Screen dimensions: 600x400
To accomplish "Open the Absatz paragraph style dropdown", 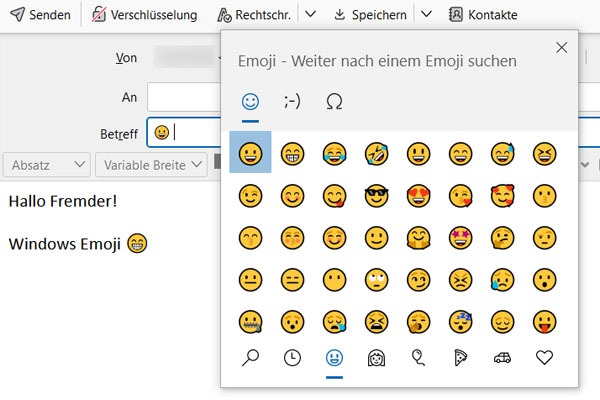I will pyautogui.click(x=47, y=165).
